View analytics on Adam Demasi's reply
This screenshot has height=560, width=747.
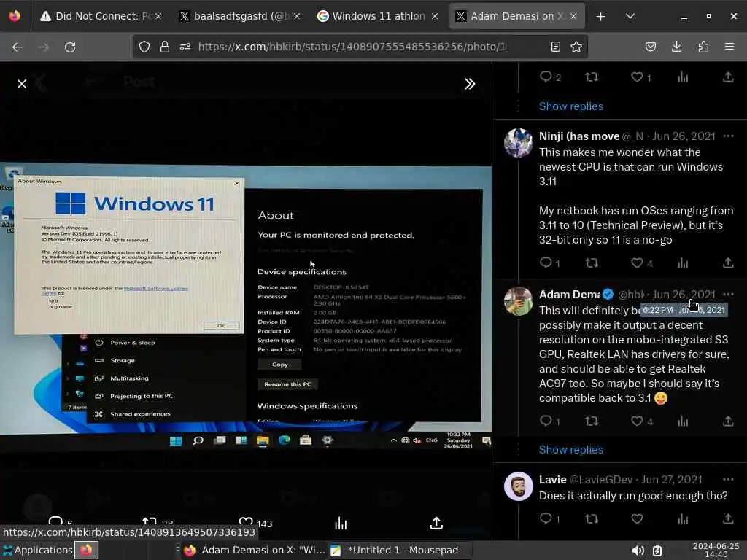pyautogui.click(x=683, y=421)
